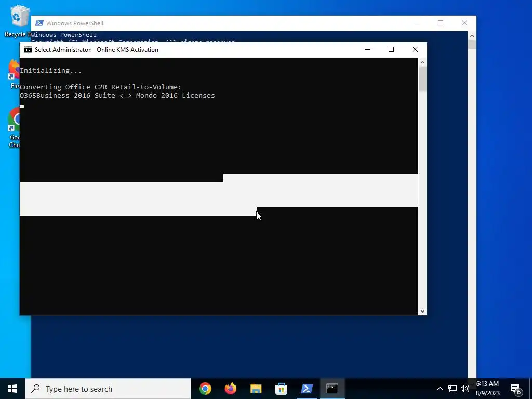This screenshot has height=399, width=532.
Task: Open File Explorer from the taskbar
Action: [256, 389]
